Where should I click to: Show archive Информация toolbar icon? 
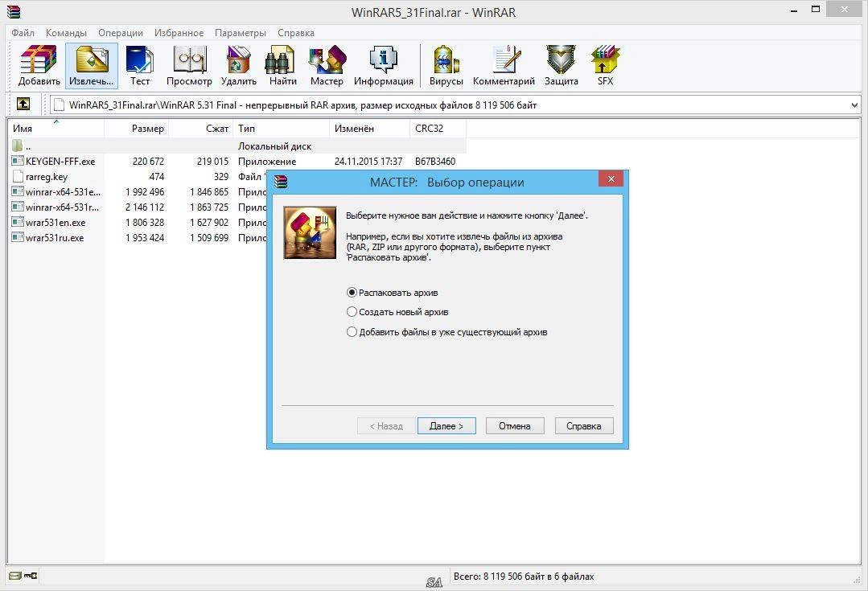coord(384,66)
